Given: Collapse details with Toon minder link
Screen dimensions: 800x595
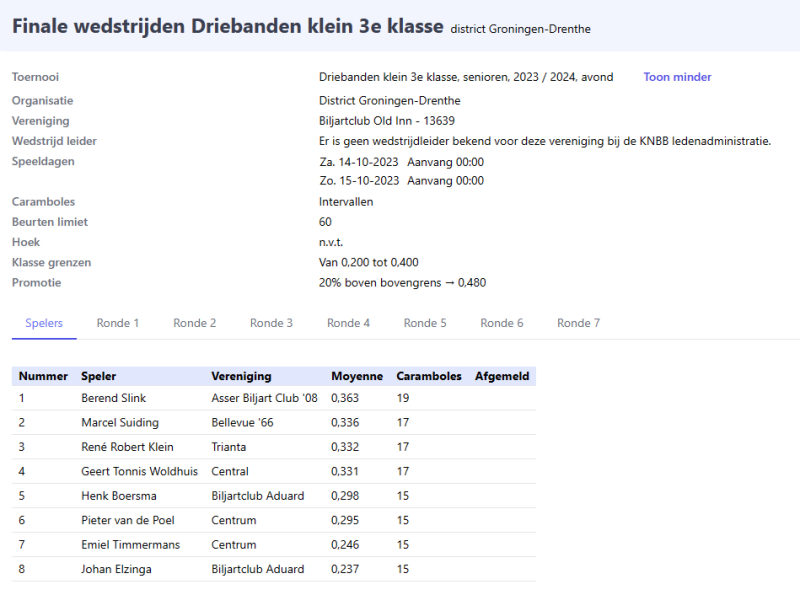Looking at the screenshot, I should pyautogui.click(x=677, y=77).
